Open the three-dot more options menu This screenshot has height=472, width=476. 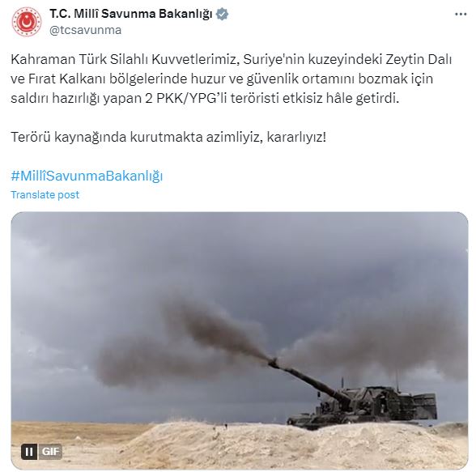click(x=460, y=15)
